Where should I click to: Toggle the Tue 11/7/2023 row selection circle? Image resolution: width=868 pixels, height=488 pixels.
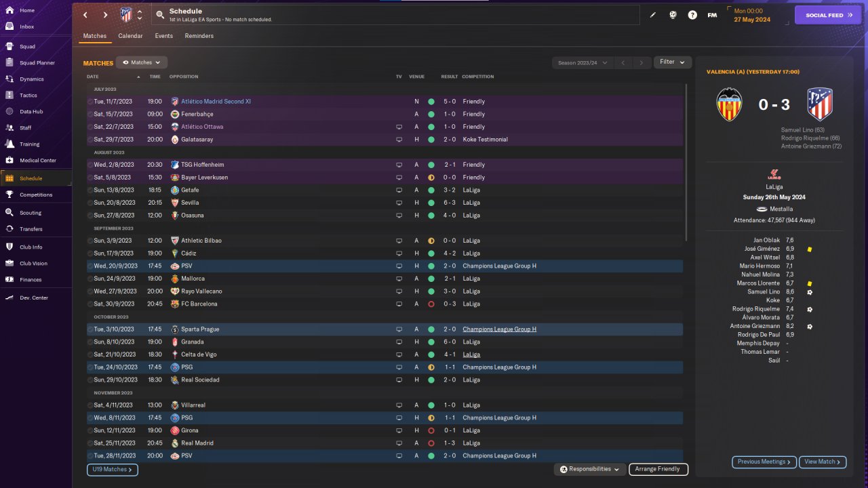click(90, 102)
